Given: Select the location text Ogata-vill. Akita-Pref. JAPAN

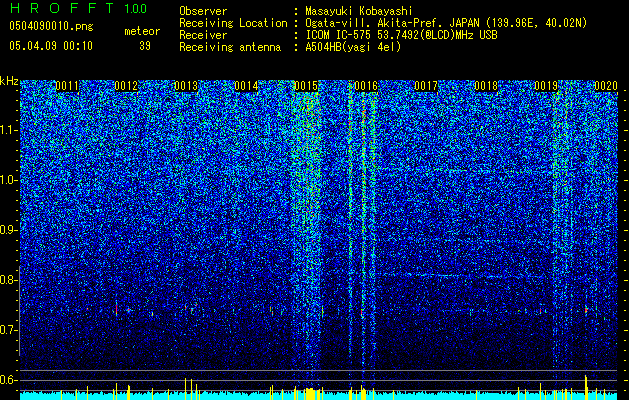Looking at the screenshot, I should (393, 23).
